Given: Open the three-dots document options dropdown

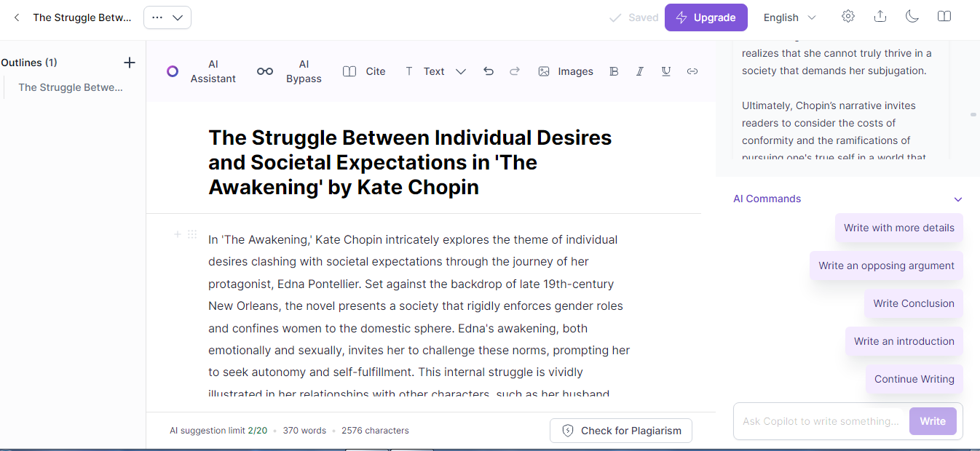Looking at the screenshot, I should coord(167,17).
